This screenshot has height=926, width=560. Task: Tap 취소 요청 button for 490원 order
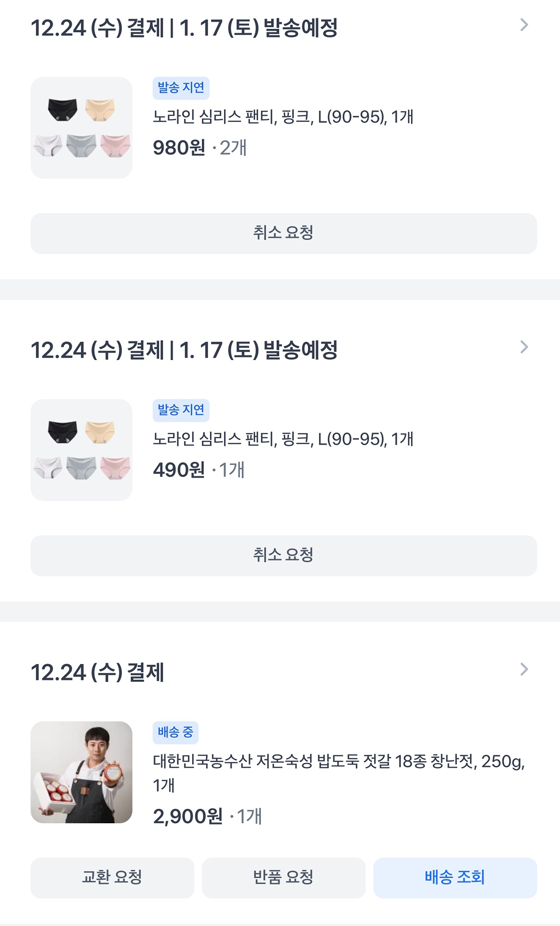pos(284,556)
